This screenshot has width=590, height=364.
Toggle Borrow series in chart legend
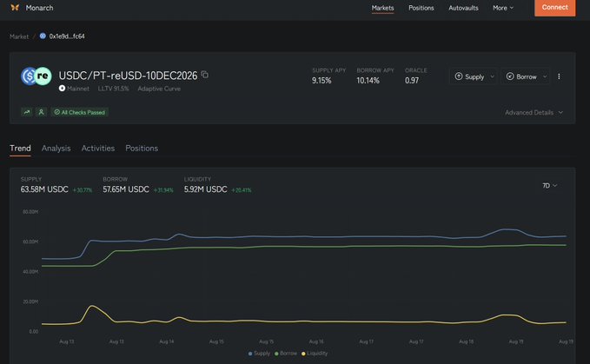click(x=286, y=353)
